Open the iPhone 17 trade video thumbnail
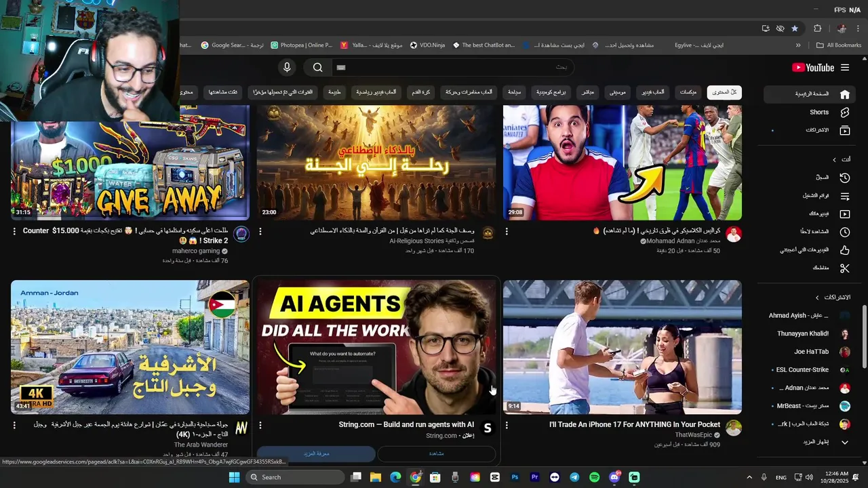The image size is (868, 488). [x=623, y=347]
